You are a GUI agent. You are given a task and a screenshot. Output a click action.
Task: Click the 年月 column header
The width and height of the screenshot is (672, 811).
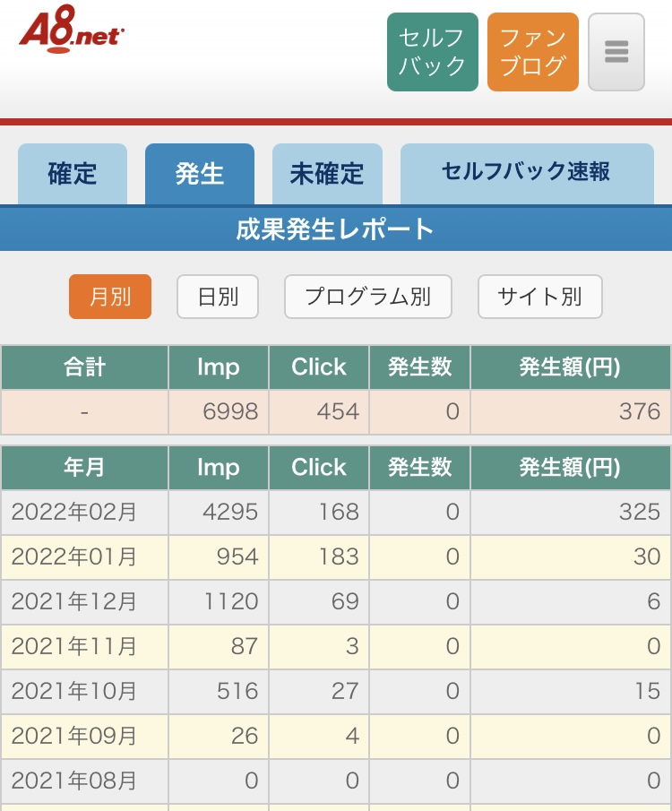tap(84, 468)
